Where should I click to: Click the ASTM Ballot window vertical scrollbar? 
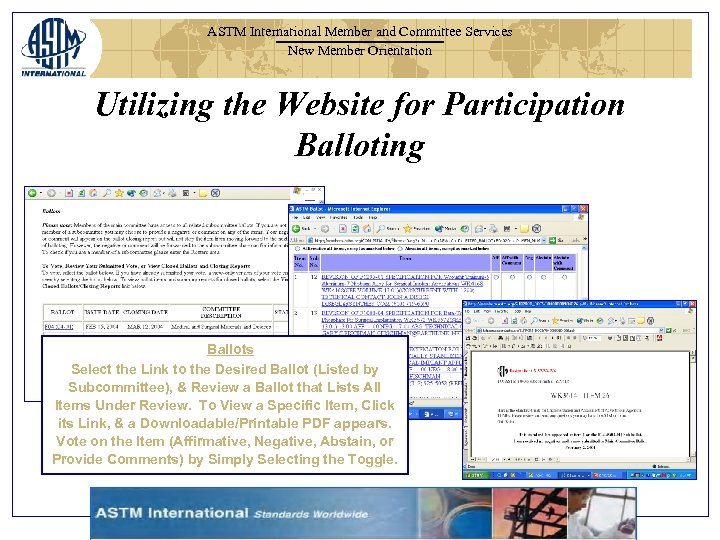click(x=585, y=271)
